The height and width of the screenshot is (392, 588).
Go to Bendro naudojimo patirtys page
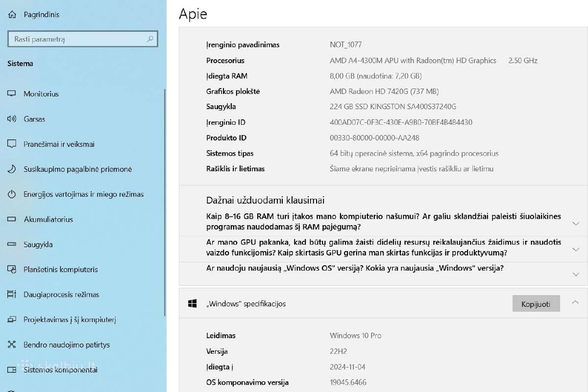coord(67,345)
